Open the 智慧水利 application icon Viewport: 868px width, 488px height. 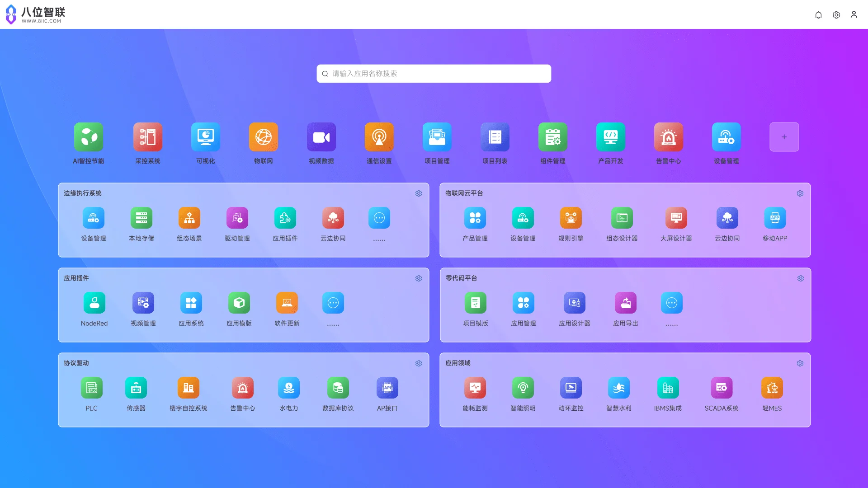point(619,388)
